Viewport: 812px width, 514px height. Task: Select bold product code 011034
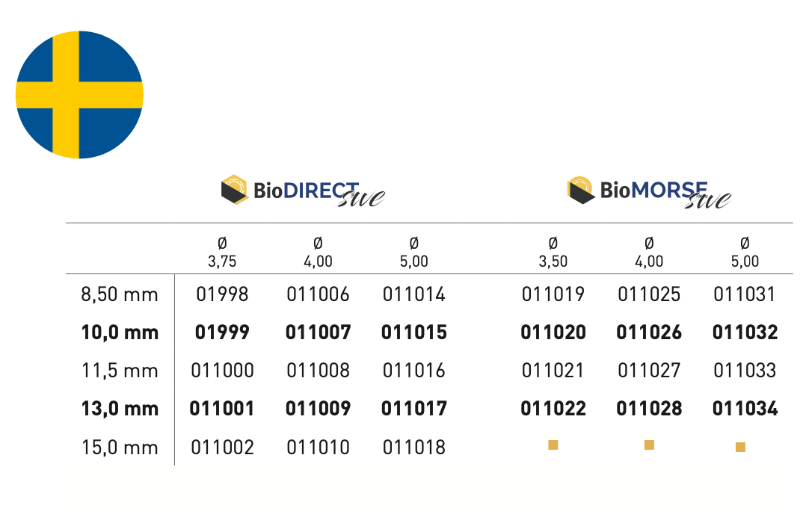[x=745, y=409]
